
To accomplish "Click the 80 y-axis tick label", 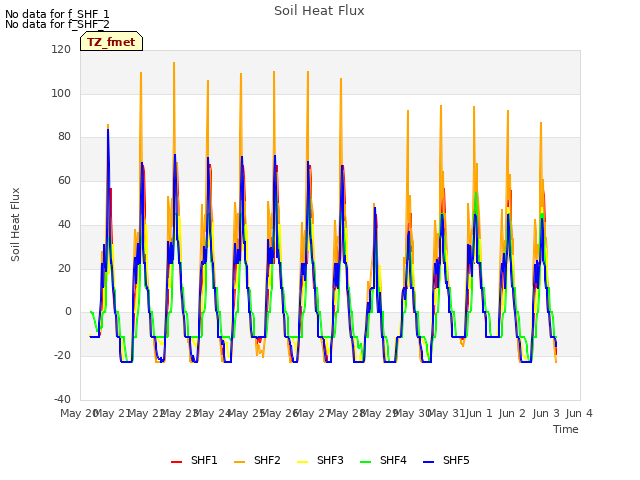I will [x=64, y=137].
